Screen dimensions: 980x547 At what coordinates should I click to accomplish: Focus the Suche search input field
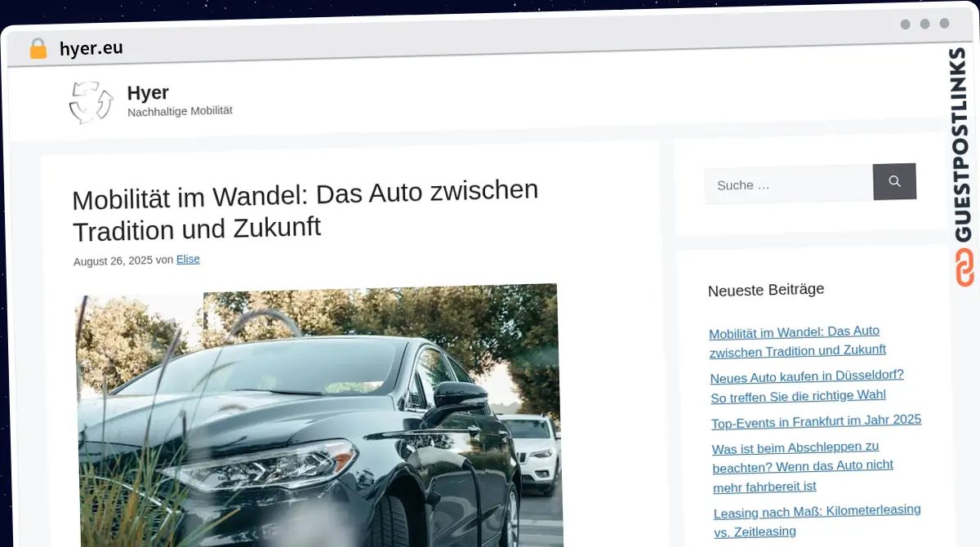788,185
